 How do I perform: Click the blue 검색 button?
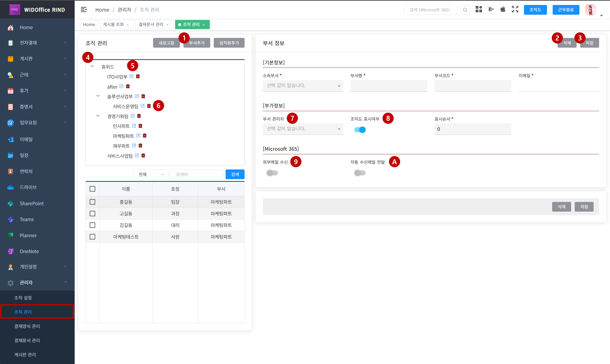point(235,174)
